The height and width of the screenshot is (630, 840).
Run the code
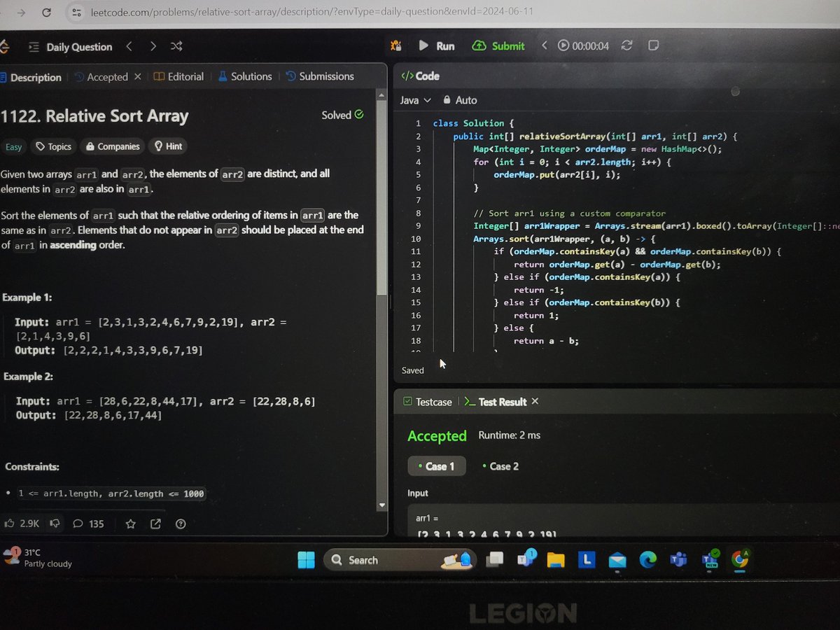(437, 46)
